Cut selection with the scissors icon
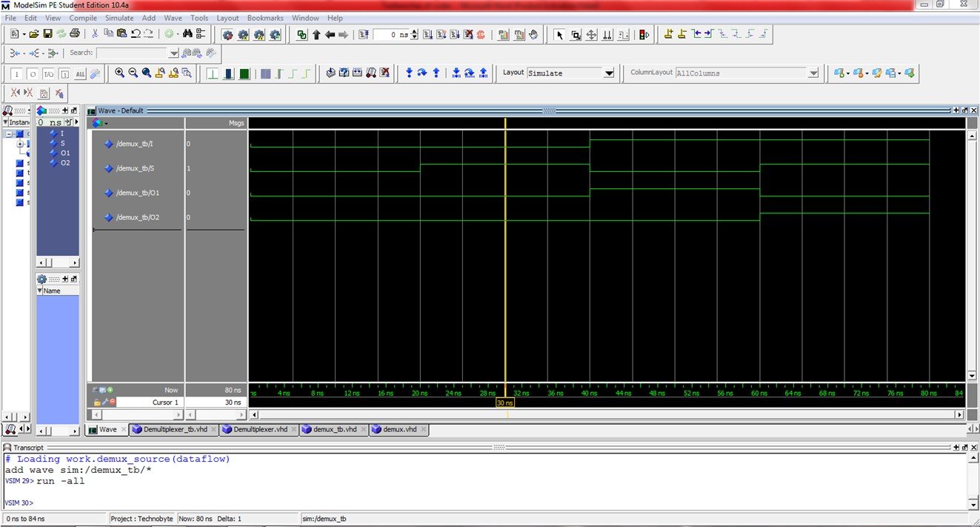 point(95,34)
